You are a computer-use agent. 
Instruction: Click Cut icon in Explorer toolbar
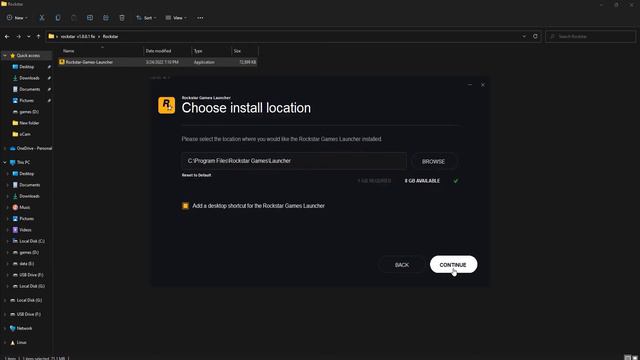pyautogui.click(x=42, y=18)
